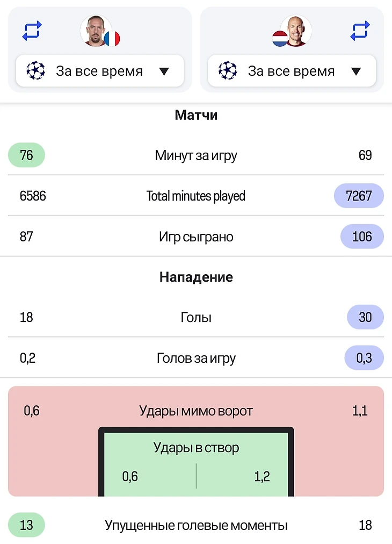Image resolution: width=392 pixels, height=544 pixels.
Task: Tap the Champions League ball icon on right dropdown
Action: (x=228, y=71)
